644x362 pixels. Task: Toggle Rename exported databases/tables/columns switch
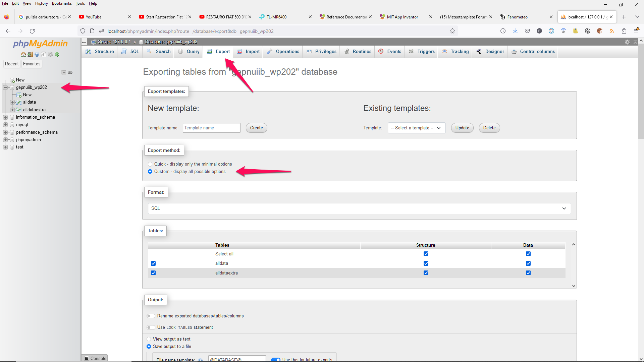click(x=151, y=316)
